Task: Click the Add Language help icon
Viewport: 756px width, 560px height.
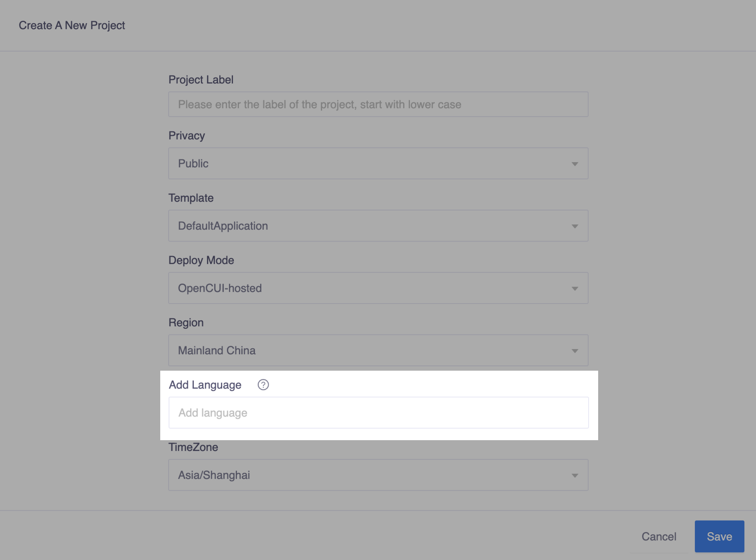Action: pos(263,385)
